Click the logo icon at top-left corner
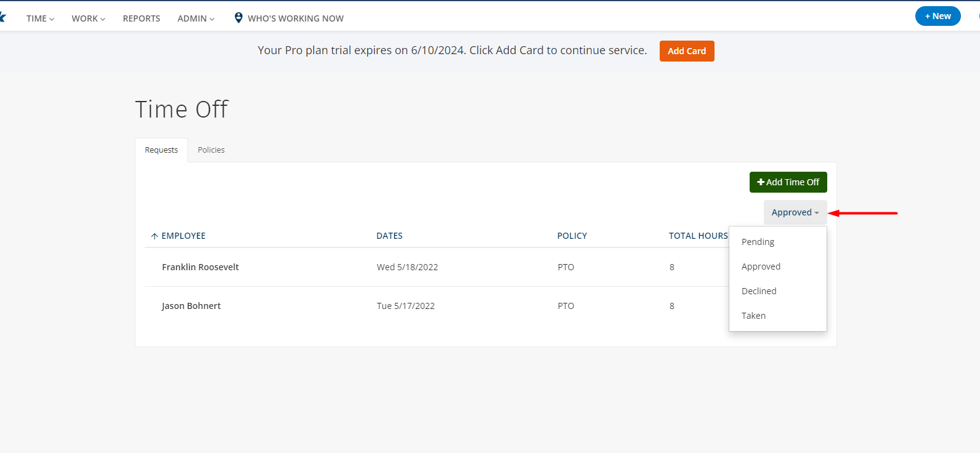Viewport: 980px width, 453px height. click(x=2, y=17)
